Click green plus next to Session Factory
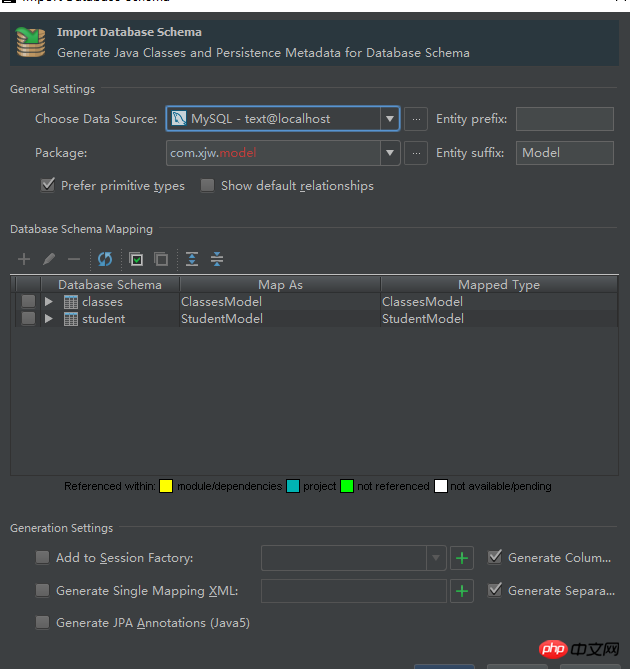This screenshot has height=669, width=630. tap(461, 558)
